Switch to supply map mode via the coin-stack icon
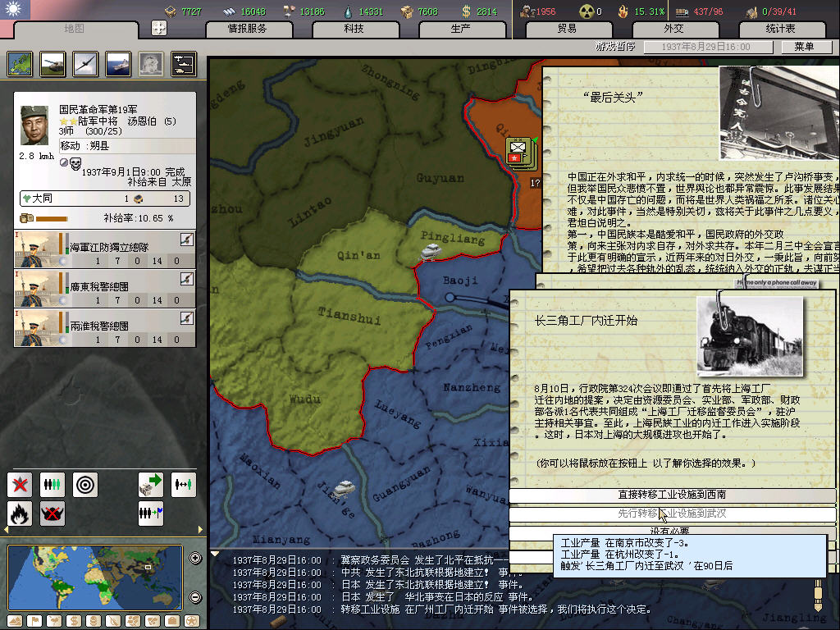Image resolution: width=840 pixels, height=630 pixels. pos(94,622)
